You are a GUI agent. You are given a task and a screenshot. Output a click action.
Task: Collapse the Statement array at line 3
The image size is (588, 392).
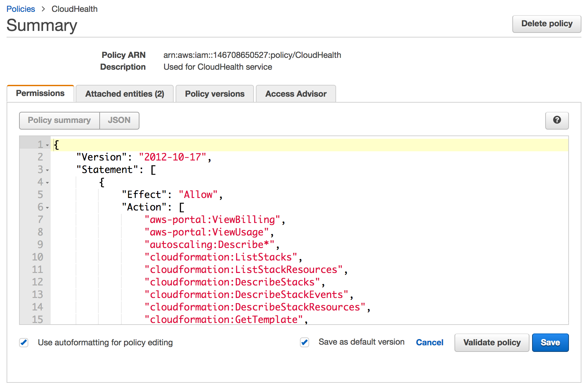pos(48,170)
